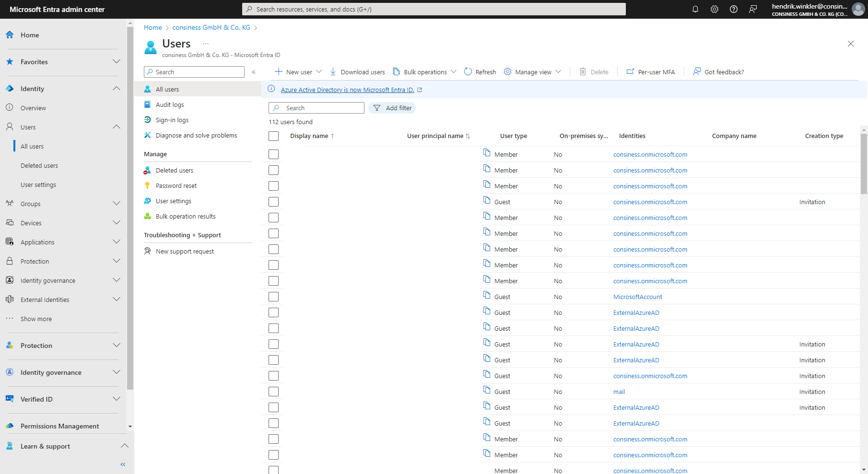Select checkbox for the mail identity Guest row

tap(274, 392)
